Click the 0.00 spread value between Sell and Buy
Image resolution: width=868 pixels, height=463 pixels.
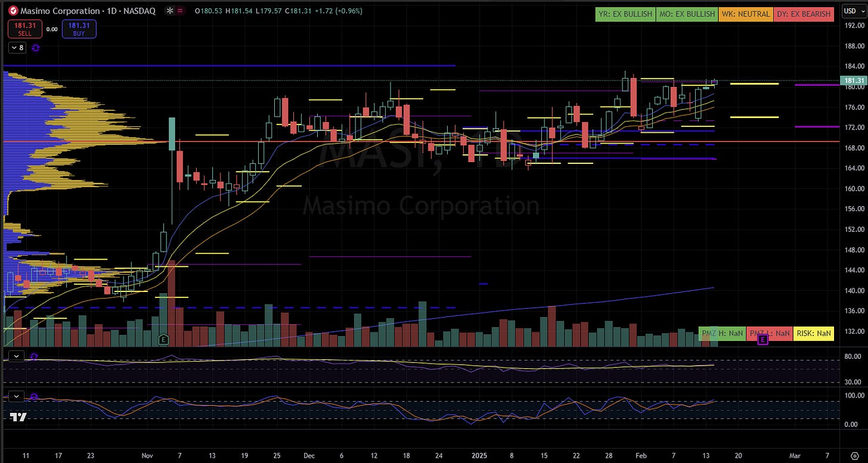click(x=51, y=29)
